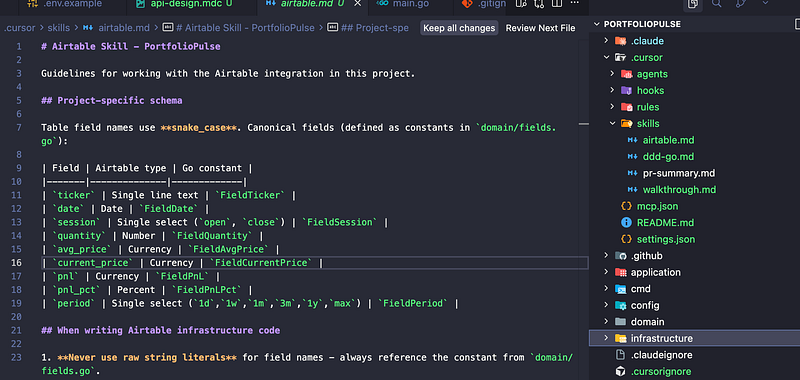Open the Explorer view icon
Screen dimensions: 800x380
coord(693,4)
